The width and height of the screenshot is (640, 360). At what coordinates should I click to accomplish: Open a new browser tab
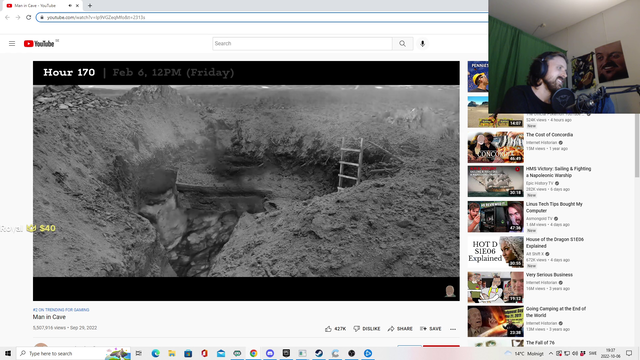tap(90, 6)
